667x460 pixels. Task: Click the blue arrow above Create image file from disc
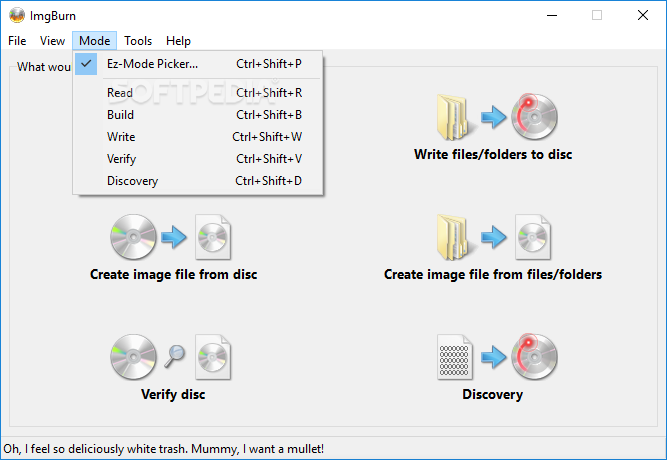(174, 237)
